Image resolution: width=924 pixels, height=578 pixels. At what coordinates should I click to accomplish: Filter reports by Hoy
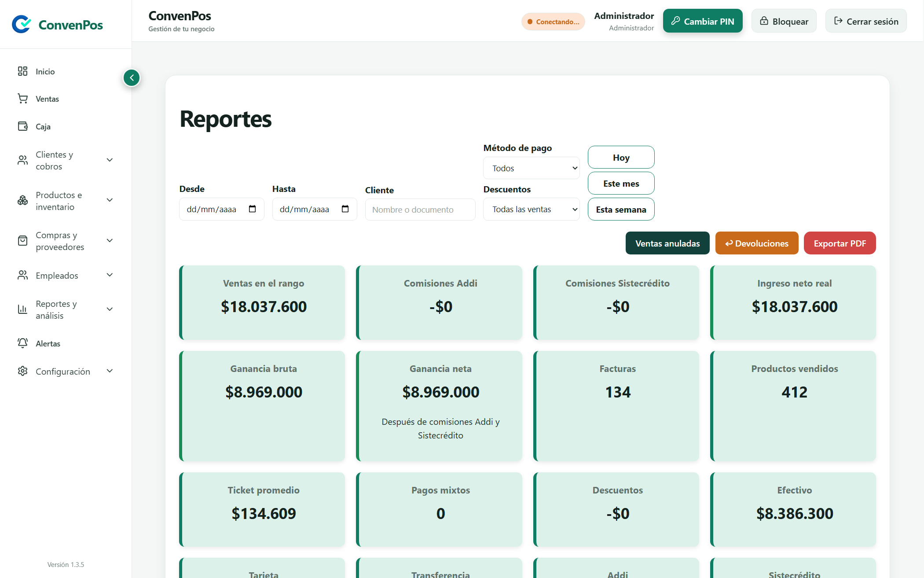[621, 157]
